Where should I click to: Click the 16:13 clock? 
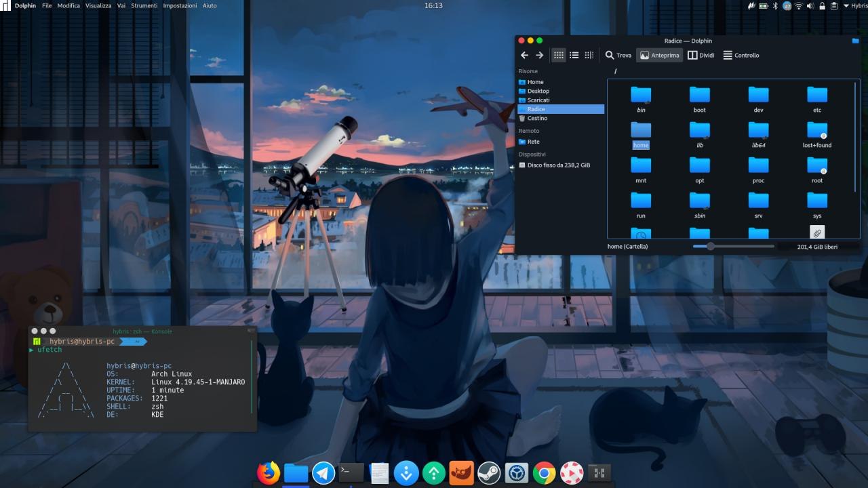point(433,5)
